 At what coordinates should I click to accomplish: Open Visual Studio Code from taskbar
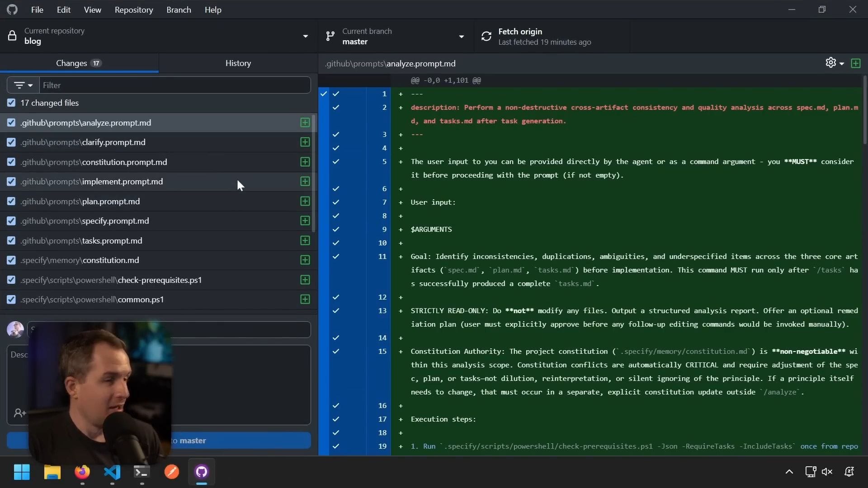point(112,472)
